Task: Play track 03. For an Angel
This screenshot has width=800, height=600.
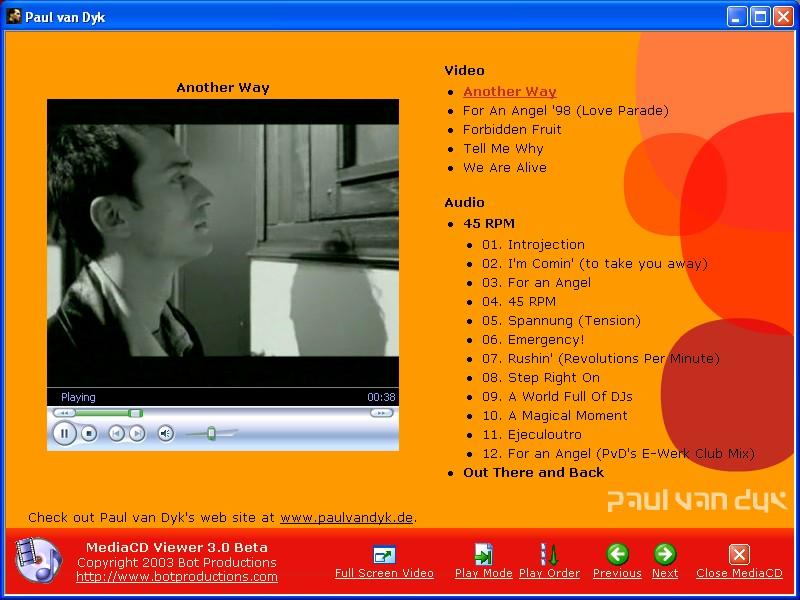Action: pyautogui.click(x=536, y=283)
